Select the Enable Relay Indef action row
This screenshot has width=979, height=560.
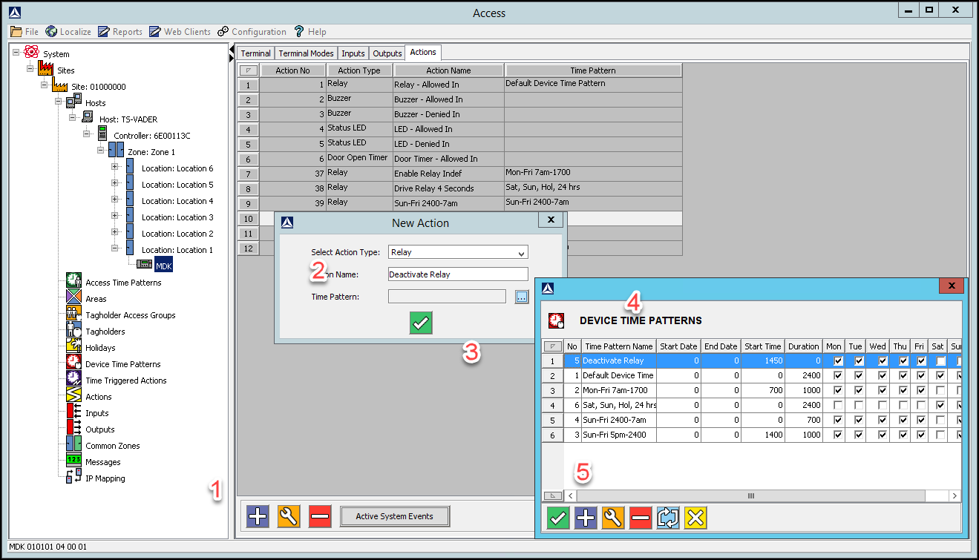coord(459,174)
